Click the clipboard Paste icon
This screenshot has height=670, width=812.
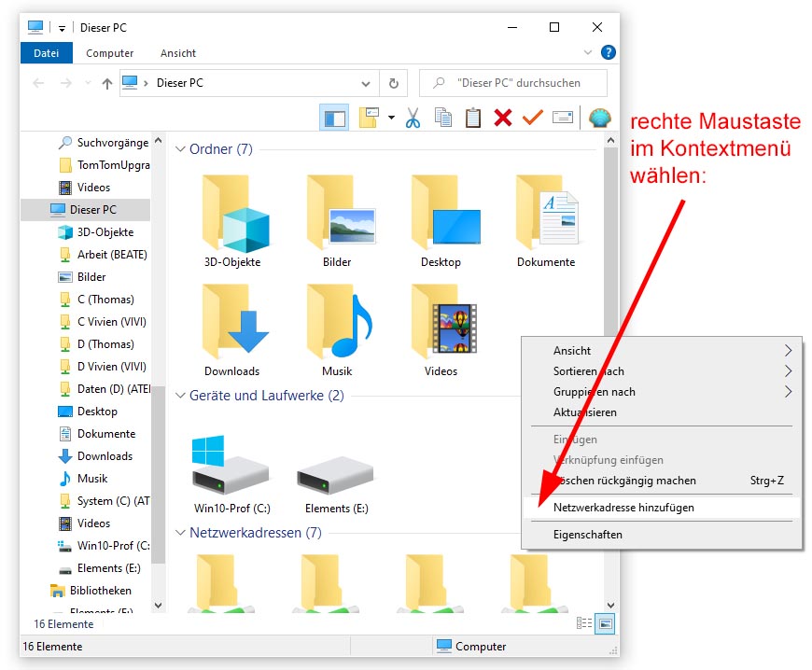[473, 118]
